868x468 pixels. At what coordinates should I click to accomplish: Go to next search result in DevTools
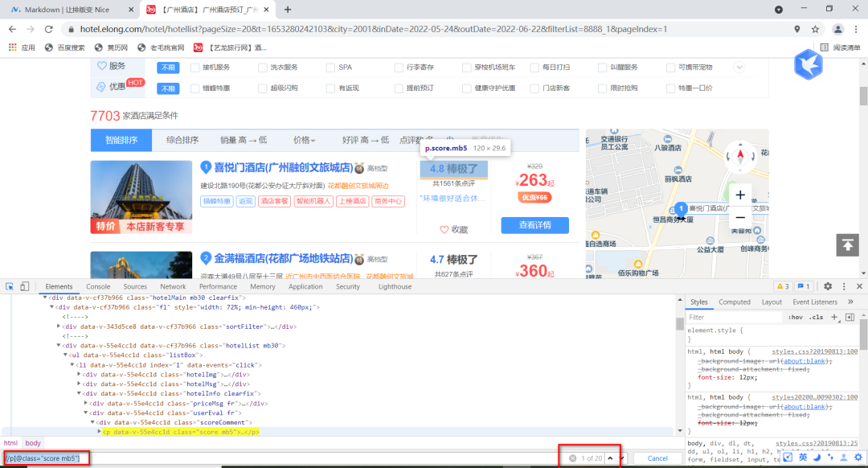(622, 458)
